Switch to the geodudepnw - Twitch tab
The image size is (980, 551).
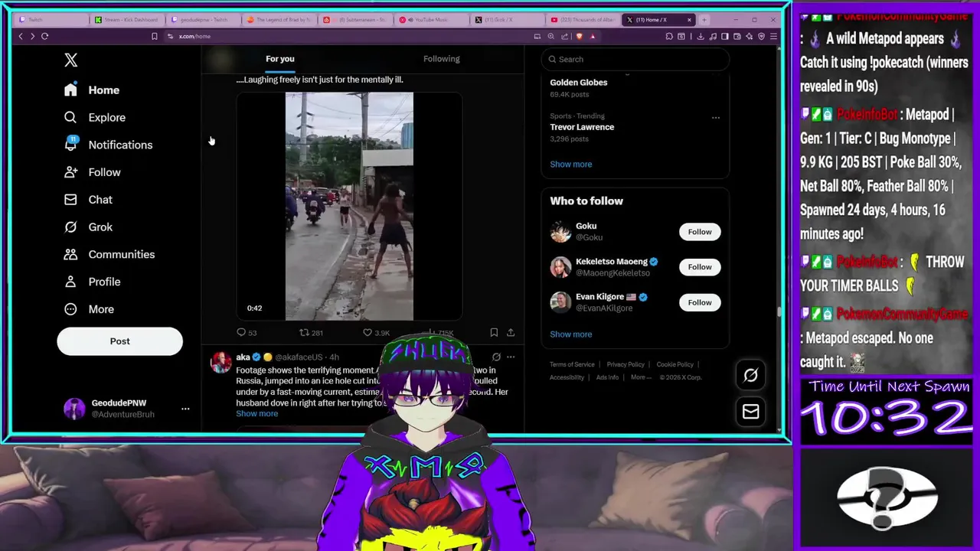pos(203,19)
